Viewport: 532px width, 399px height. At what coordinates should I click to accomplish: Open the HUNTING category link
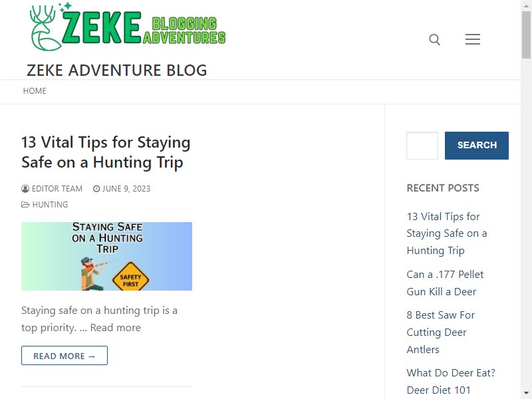point(51,205)
